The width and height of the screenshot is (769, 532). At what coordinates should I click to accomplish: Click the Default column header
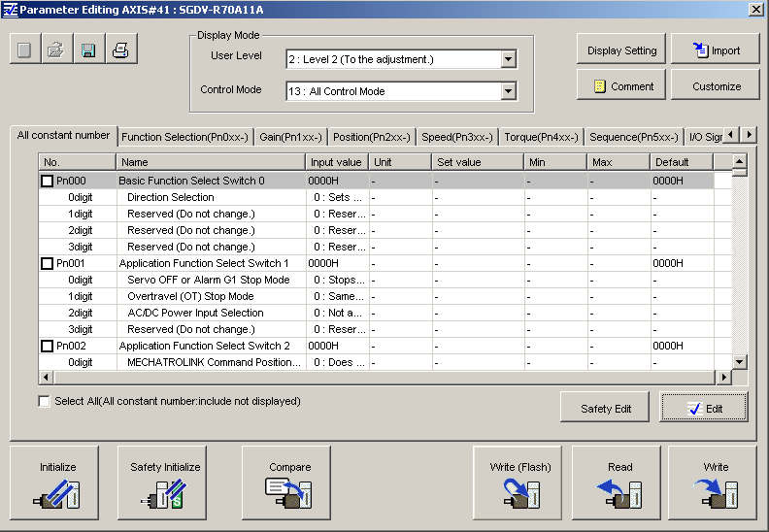coord(682,162)
